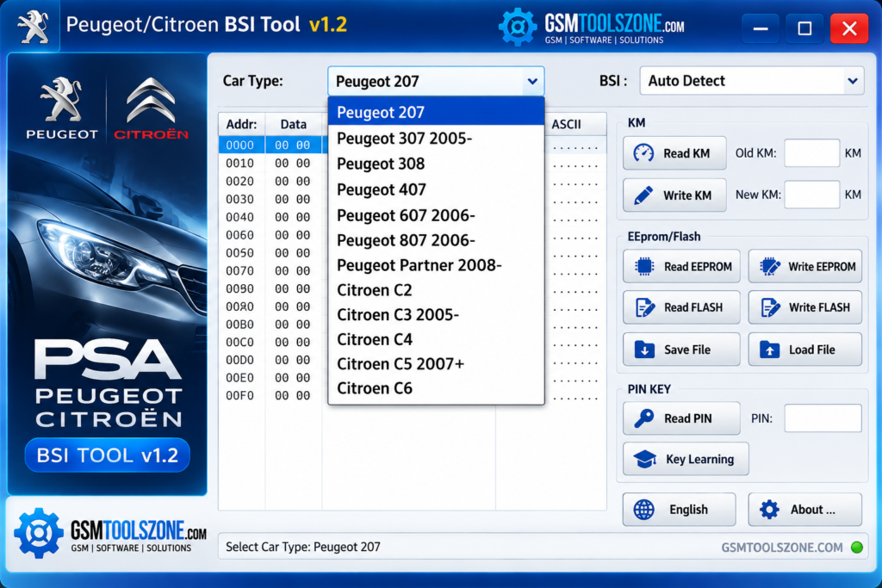Click the BSI Auto Detect combo box
Viewport: 882px width, 588px height.
751,81
